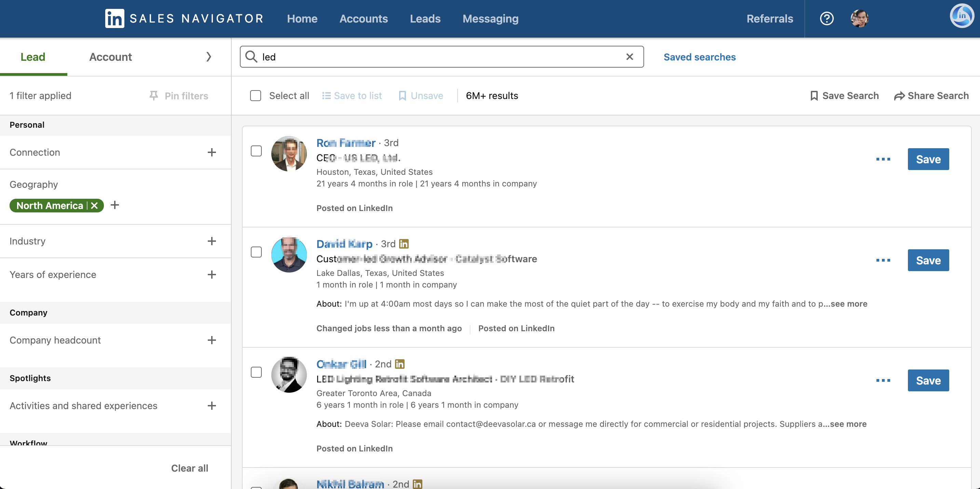Check the Select all checkbox
The width and height of the screenshot is (980, 489).
256,95
